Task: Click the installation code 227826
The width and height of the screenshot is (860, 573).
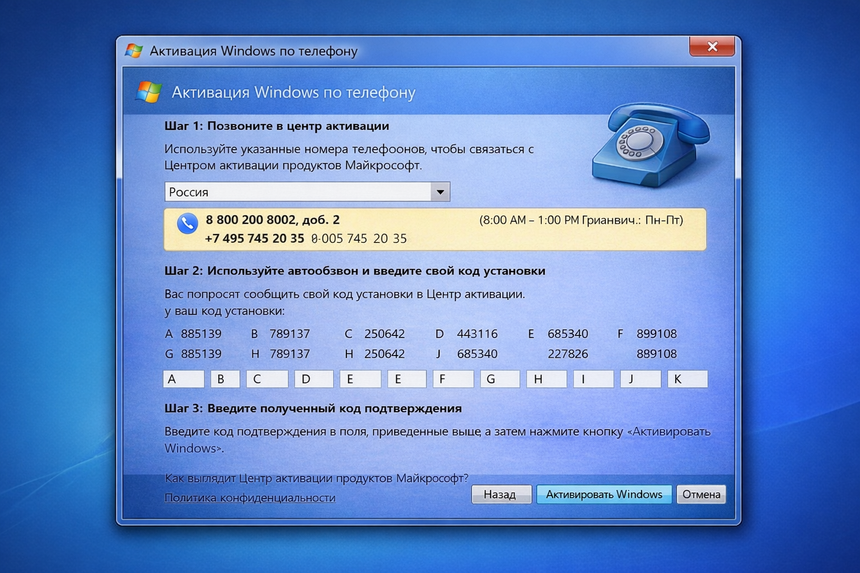Action: [x=568, y=354]
